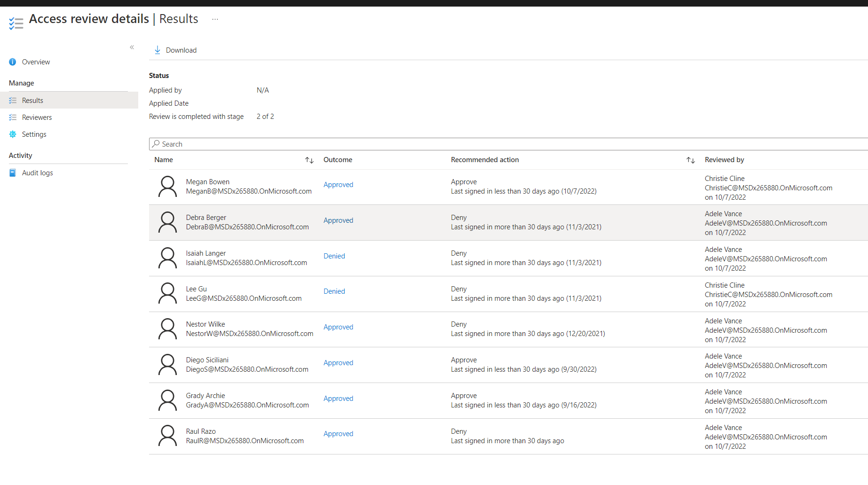Select the Settings entry under Manage
This screenshot has width=868, height=485.
[x=34, y=134]
